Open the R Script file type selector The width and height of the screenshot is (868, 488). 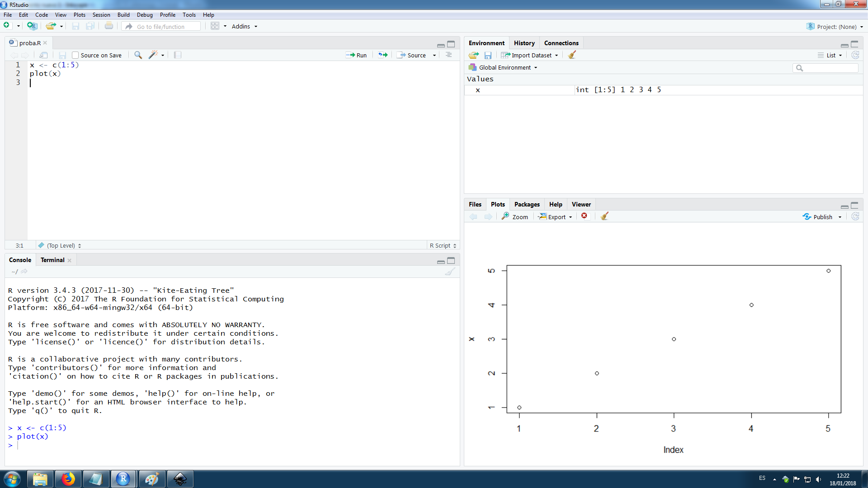tap(443, 245)
